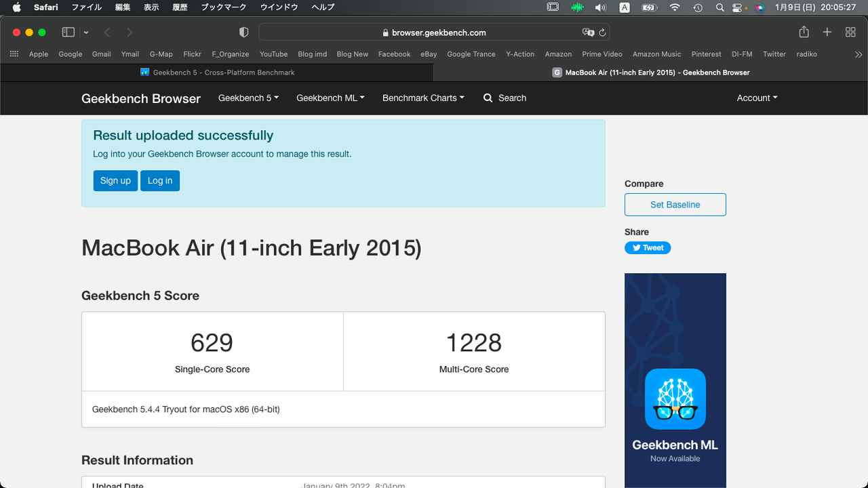Expand the Benchmark Charts dropdown

coord(423,98)
